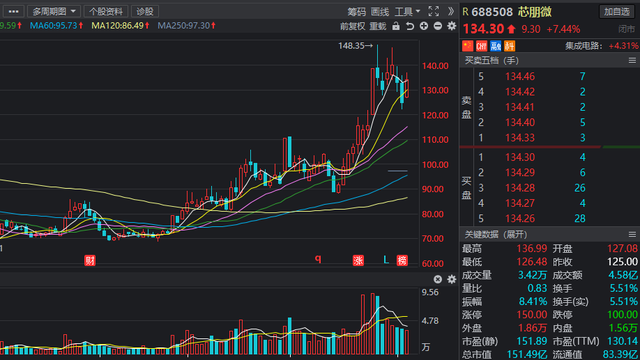Close the volume indicator panel
Viewport: 640px width, 360px height.
(x=438, y=279)
